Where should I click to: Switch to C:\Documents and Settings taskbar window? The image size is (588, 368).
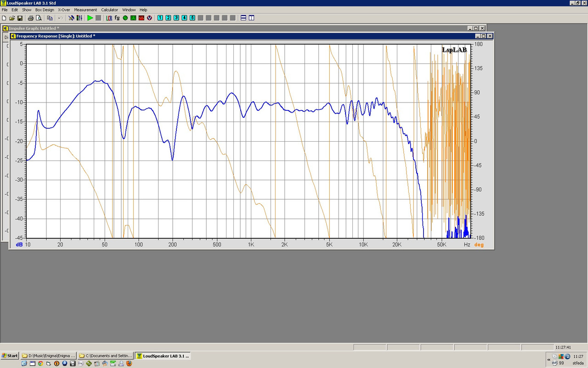[x=106, y=356]
